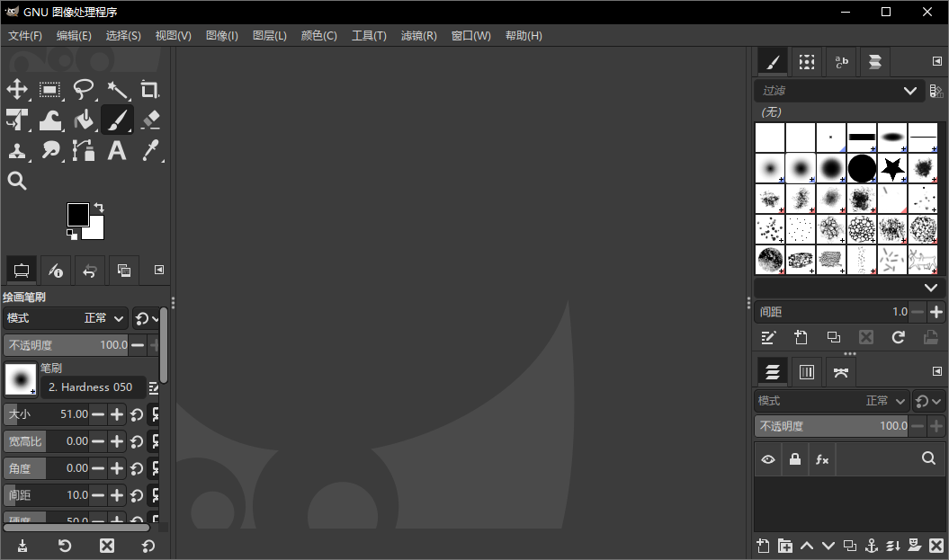Select the Move tool

click(17, 89)
